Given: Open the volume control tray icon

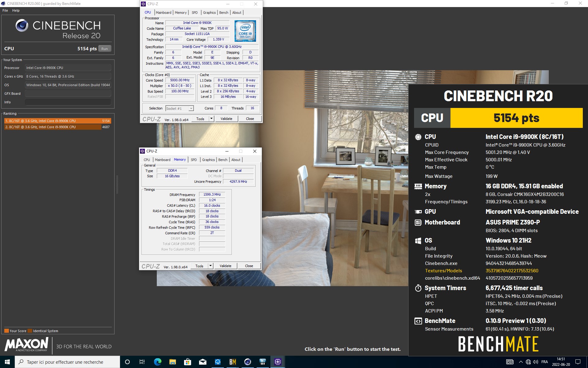Looking at the screenshot, I should (x=536, y=362).
